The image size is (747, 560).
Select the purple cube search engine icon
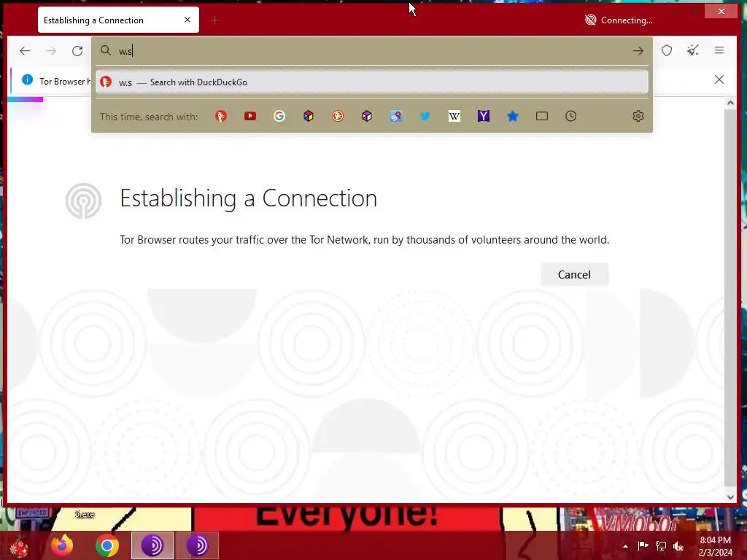pyautogui.click(x=367, y=116)
